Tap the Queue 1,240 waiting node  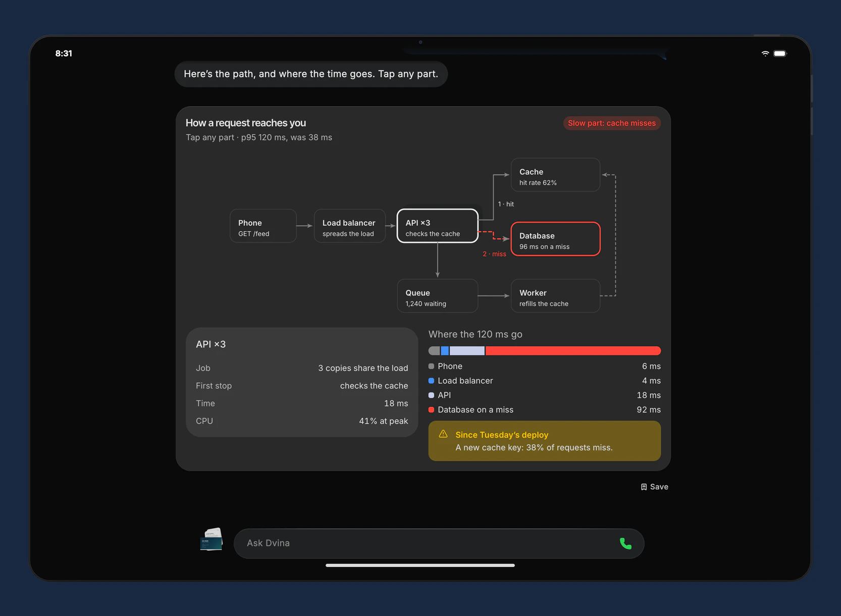click(x=437, y=296)
